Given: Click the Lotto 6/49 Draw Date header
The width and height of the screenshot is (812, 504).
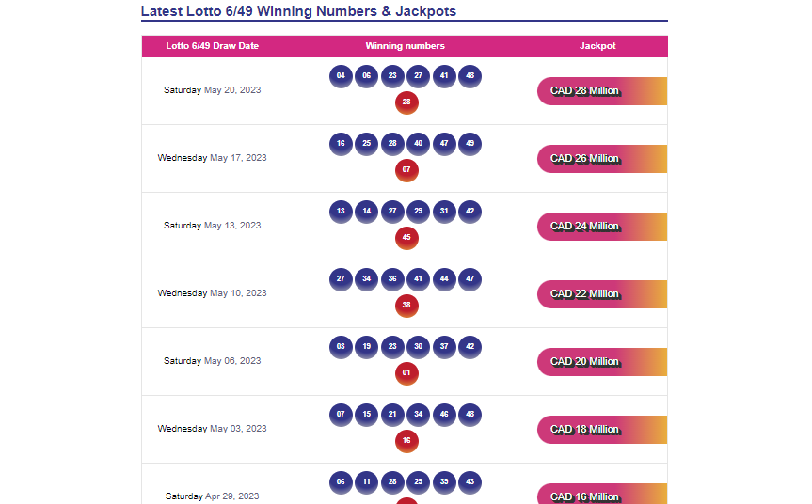Looking at the screenshot, I should 213,46.
